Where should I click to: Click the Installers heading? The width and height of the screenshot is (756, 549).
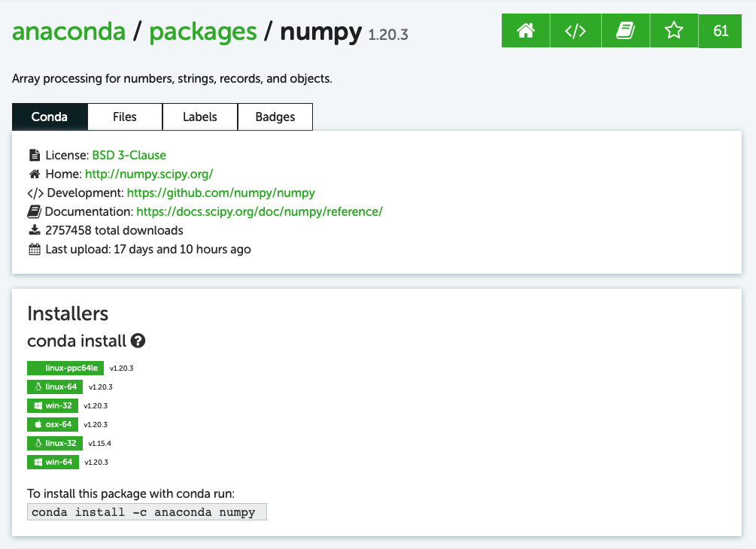coord(68,314)
